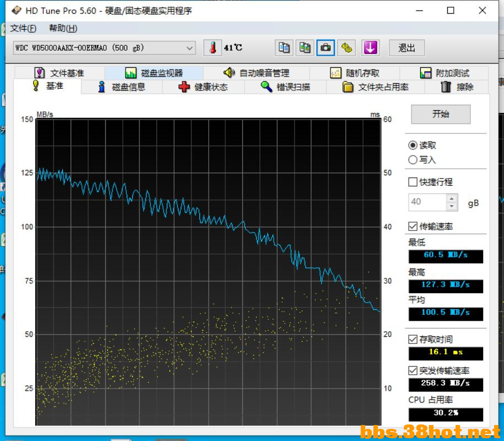Switch to the 磁盘信息 tab
504x441 pixels.
pyautogui.click(x=122, y=87)
